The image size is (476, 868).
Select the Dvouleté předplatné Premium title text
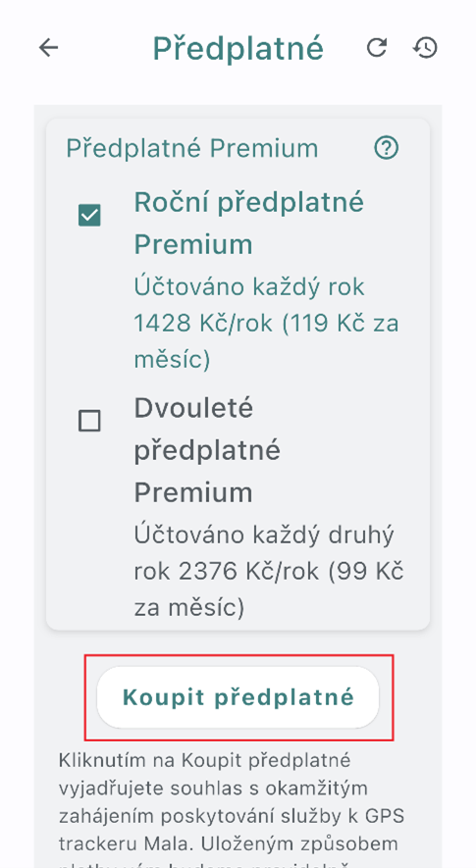tap(207, 450)
